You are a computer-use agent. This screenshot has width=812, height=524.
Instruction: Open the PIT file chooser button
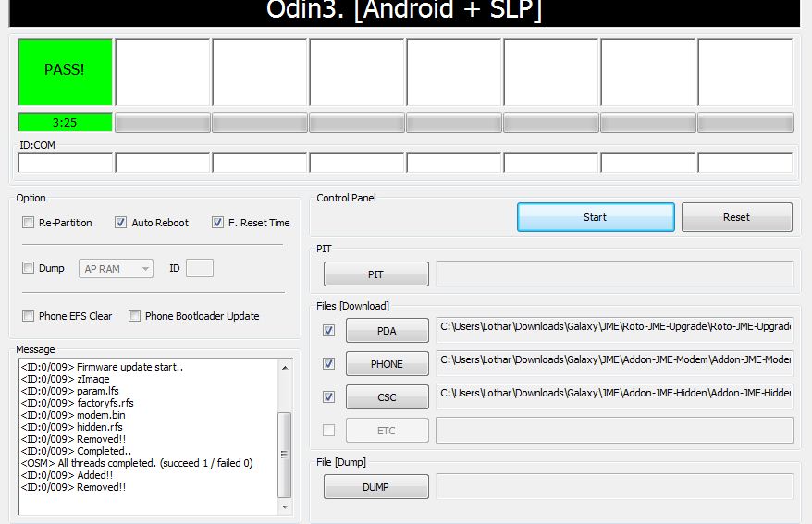tap(376, 274)
